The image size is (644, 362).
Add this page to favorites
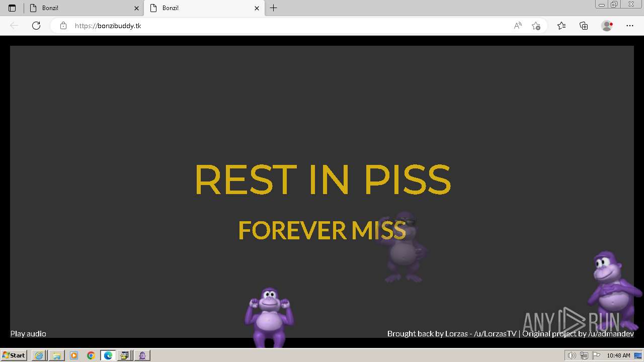tap(536, 26)
